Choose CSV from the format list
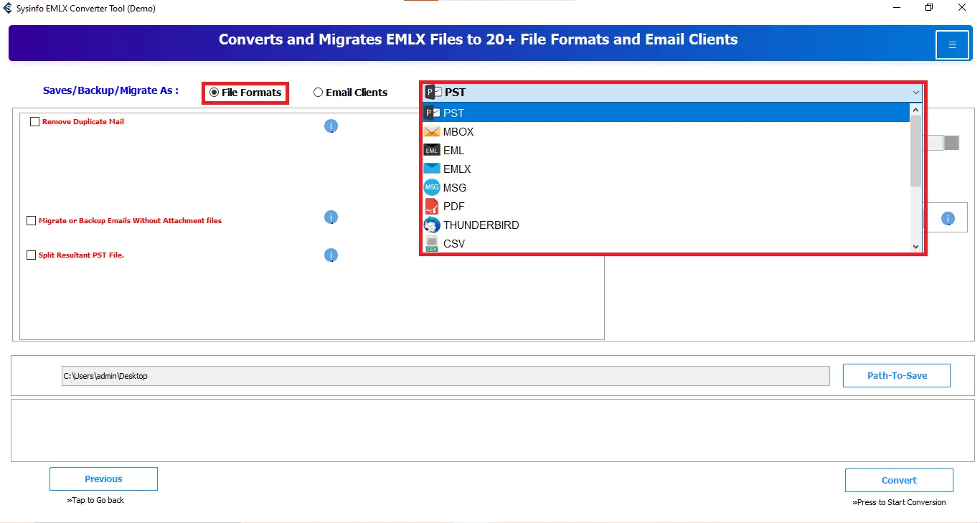 click(x=666, y=244)
